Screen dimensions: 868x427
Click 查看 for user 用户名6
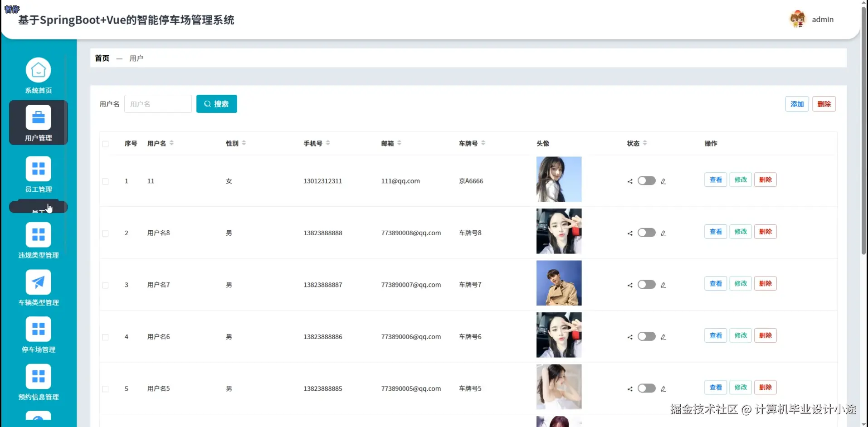pos(715,335)
